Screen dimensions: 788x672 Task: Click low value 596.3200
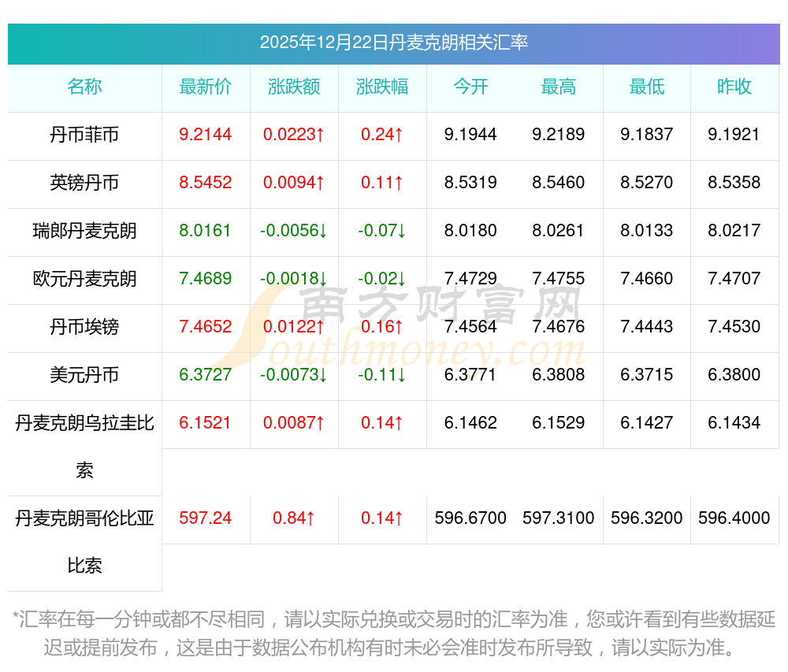pyautogui.click(x=647, y=518)
